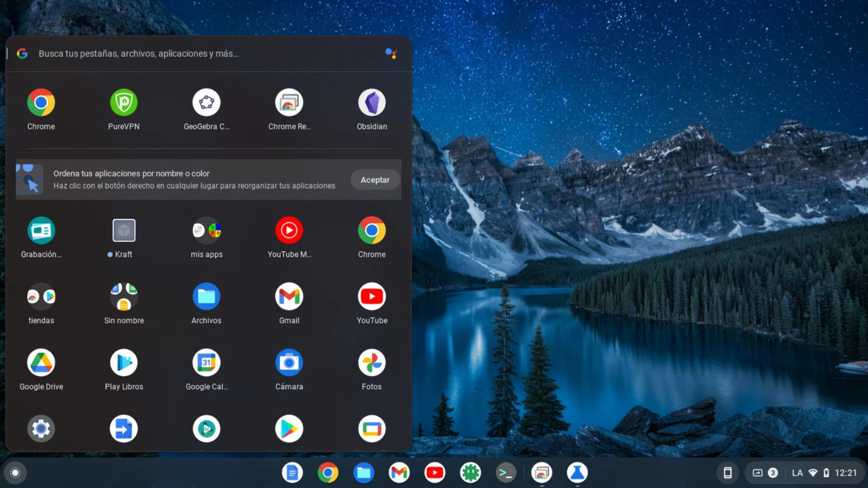Open Chrome next to YouTube Music
Viewport: 868px width, 488px height.
click(x=372, y=230)
